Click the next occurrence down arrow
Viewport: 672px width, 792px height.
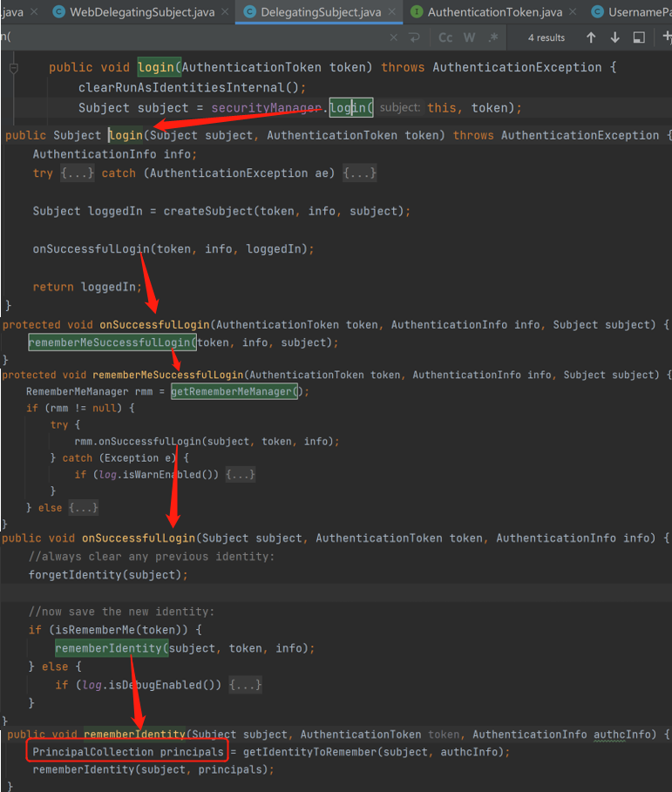click(614, 37)
